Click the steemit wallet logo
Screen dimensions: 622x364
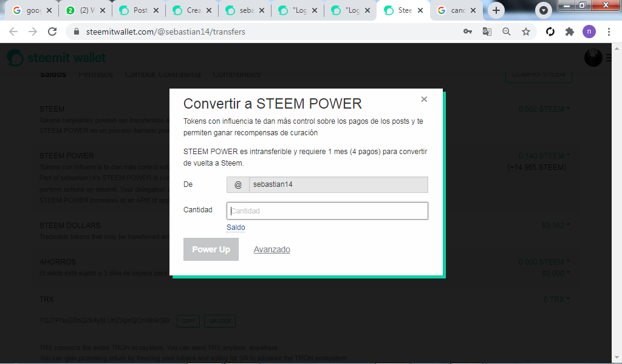click(56, 58)
